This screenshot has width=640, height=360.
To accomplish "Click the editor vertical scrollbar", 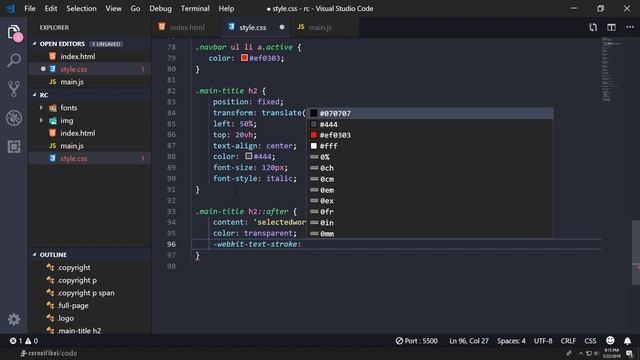I will coord(636,252).
